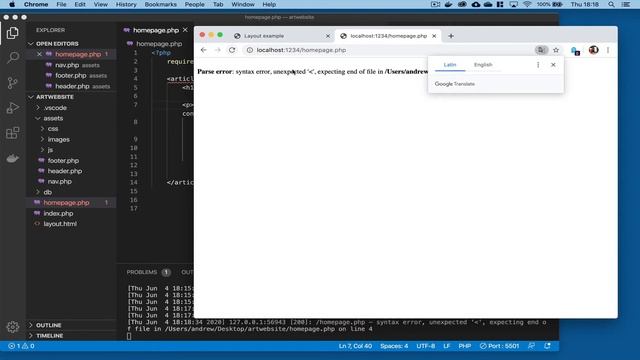Open the Source Control view
Viewport: 640px width, 360px height.
coord(13,83)
